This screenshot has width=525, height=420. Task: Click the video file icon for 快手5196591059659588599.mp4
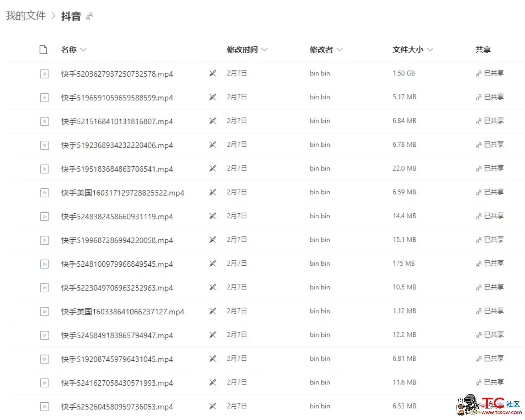tap(44, 97)
